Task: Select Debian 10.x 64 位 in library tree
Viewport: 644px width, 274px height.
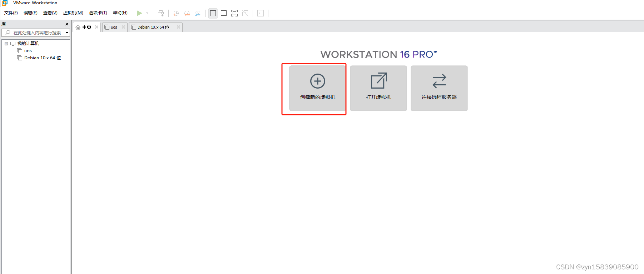Action: [x=43, y=58]
